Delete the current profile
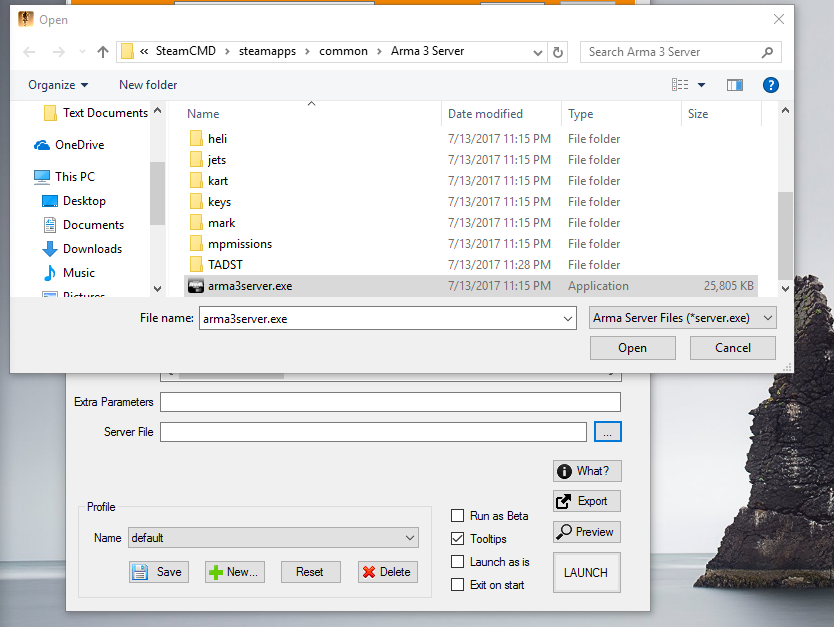The image size is (834, 627). click(387, 572)
